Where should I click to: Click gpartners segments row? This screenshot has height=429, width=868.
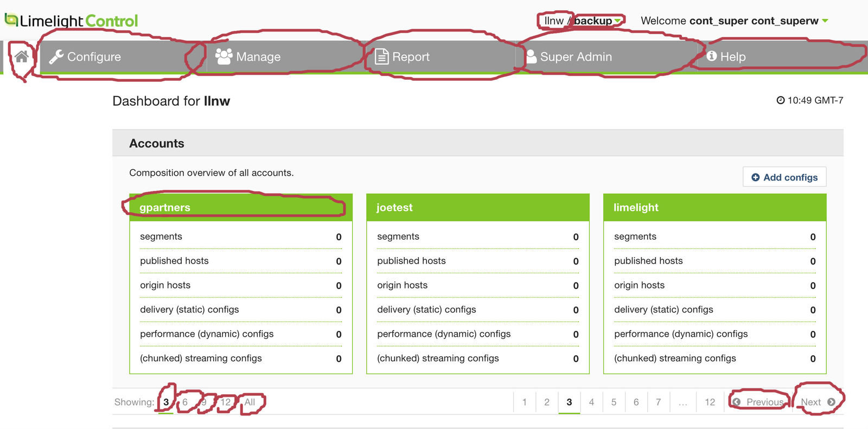point(241,236)
